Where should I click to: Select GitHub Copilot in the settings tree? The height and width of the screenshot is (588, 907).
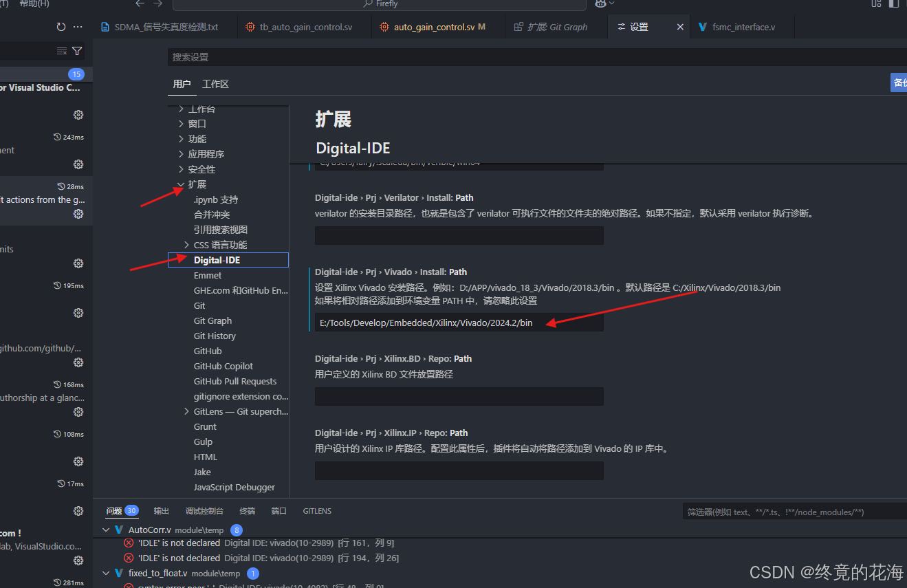pyautogui.click(x=223, y=366)
